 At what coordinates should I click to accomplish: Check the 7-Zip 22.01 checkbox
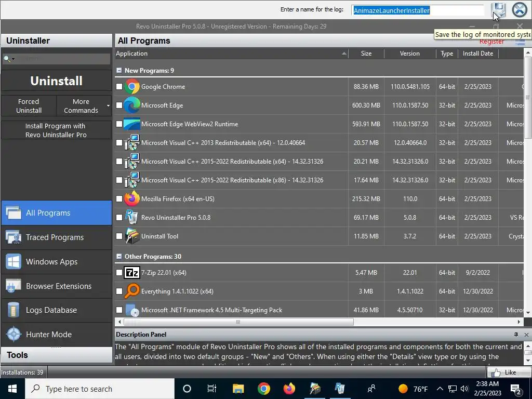click(119, 272)
